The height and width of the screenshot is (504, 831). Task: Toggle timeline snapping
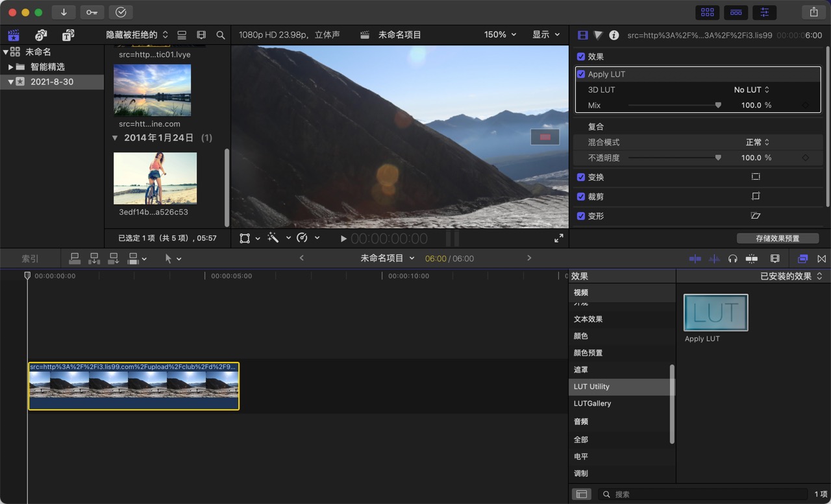752,259
